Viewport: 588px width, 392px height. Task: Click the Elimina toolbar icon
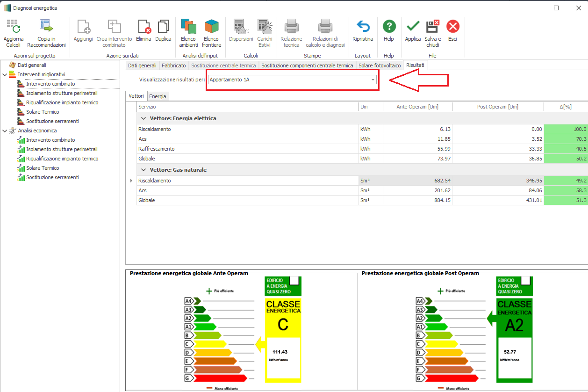click(143, 27)
